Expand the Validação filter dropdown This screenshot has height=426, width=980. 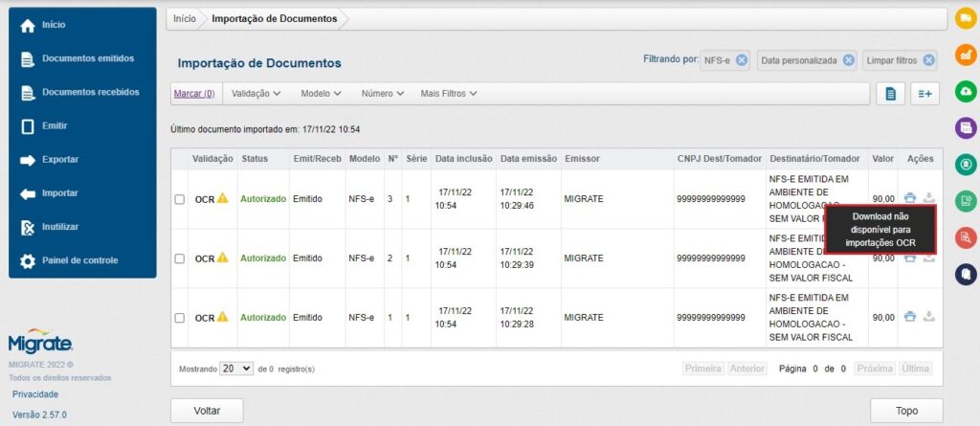point(256,94)
